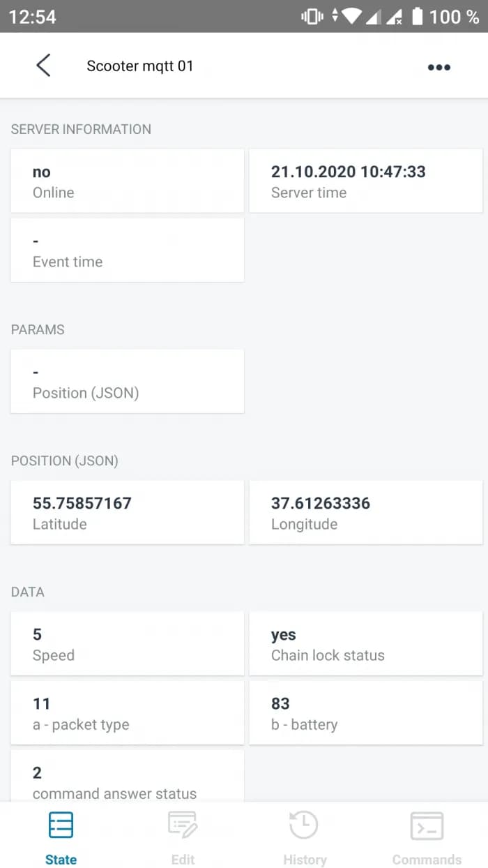Switch to the Commands tab label
488x868 pixels.
click(x=427, y=860)
